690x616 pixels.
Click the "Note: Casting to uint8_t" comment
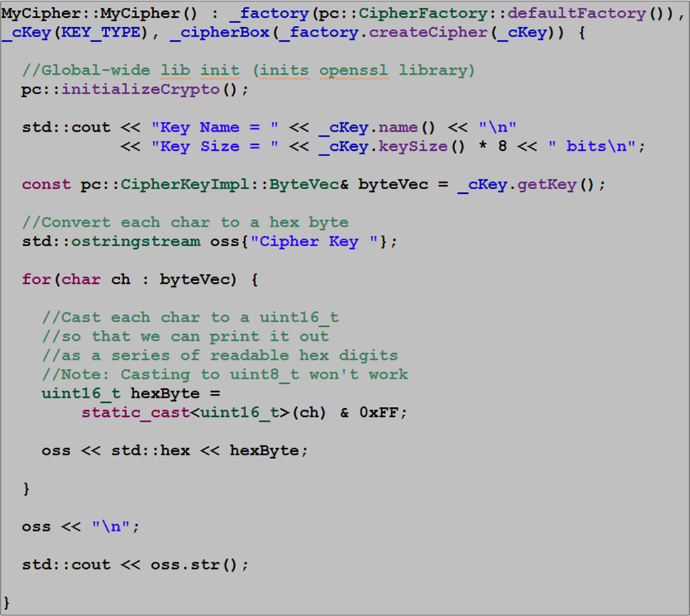[x=225, y=374]
